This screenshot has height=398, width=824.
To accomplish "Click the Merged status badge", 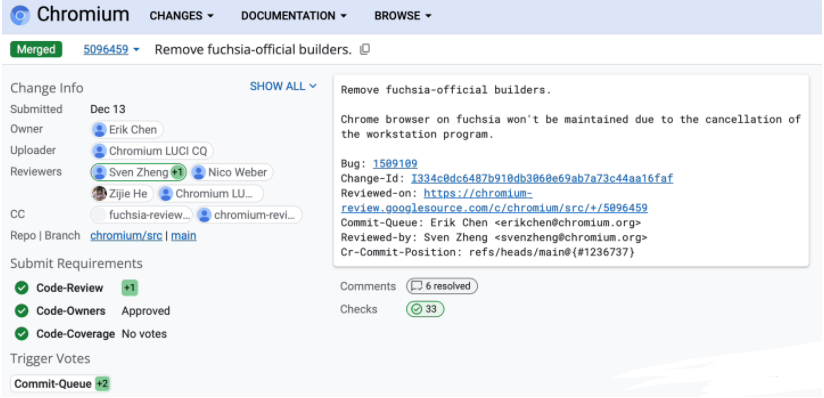I will click(36, 49).
